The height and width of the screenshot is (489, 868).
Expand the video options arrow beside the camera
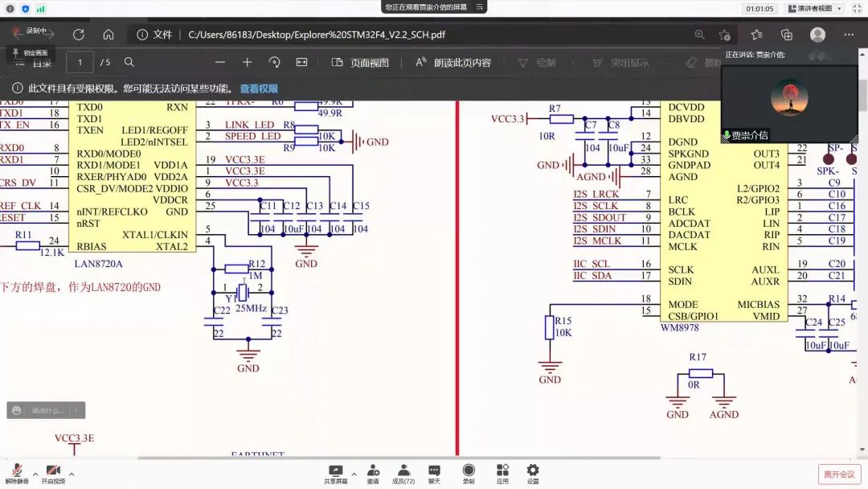pyautogui.click(x=72, y=474)
